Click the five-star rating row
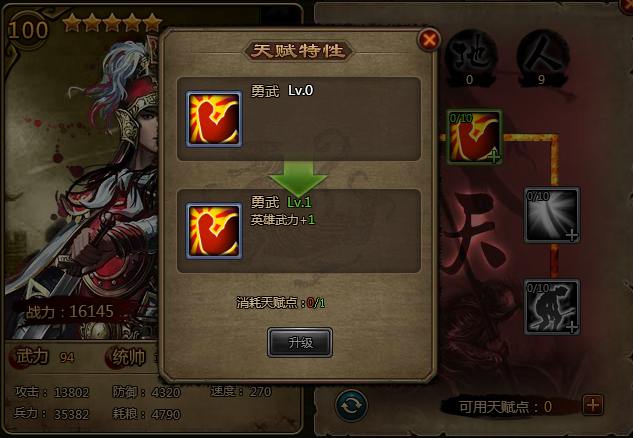 (x=112, y=22)
